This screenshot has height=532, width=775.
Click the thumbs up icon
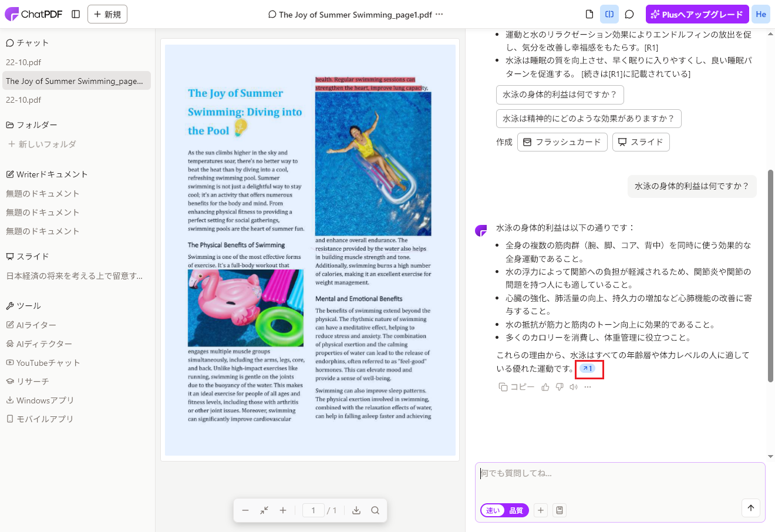click(x=545, y=387)
